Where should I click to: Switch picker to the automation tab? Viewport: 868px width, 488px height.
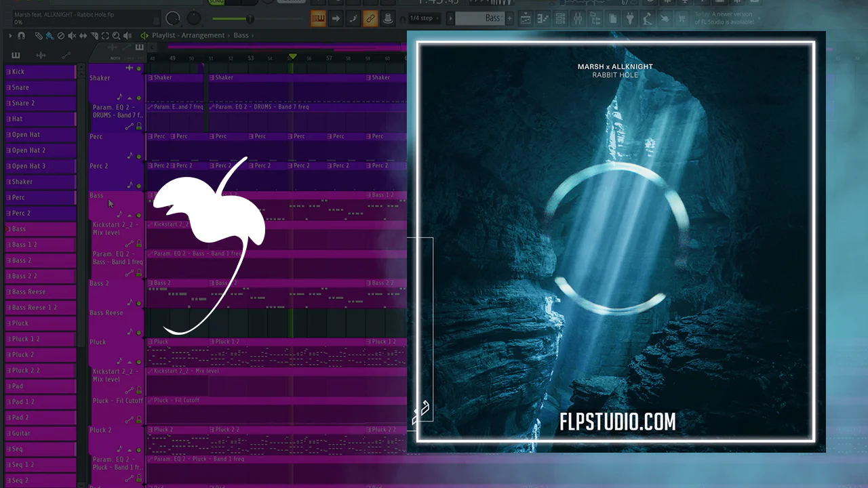(x=66, y=55)
